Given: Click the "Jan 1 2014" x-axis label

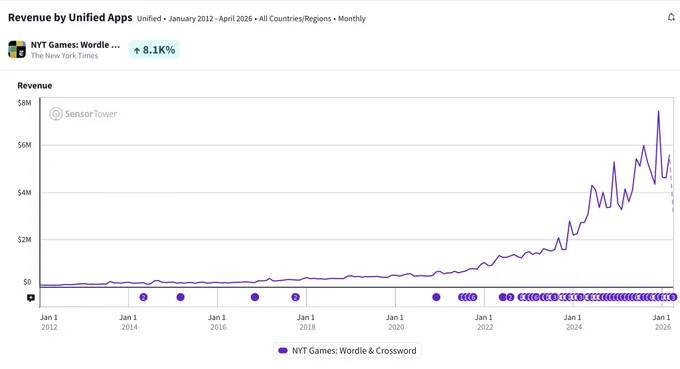Looking at the screenshot, I should click(x=129, y=322).
